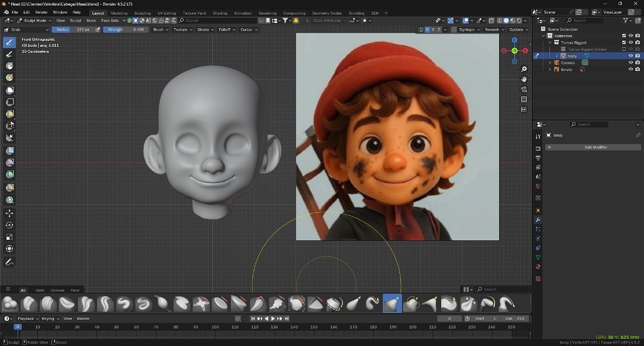
Task: Select the Grab brush thumbnail in asset shelf
Action: coord(392,304)
